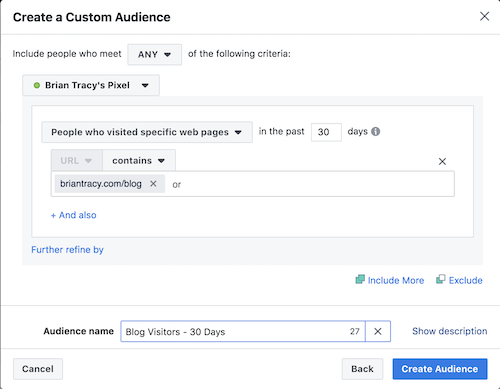This screenshot has height=389, width=500.
Task: Open the Further refine by link
Action: [x=67, y=250]
